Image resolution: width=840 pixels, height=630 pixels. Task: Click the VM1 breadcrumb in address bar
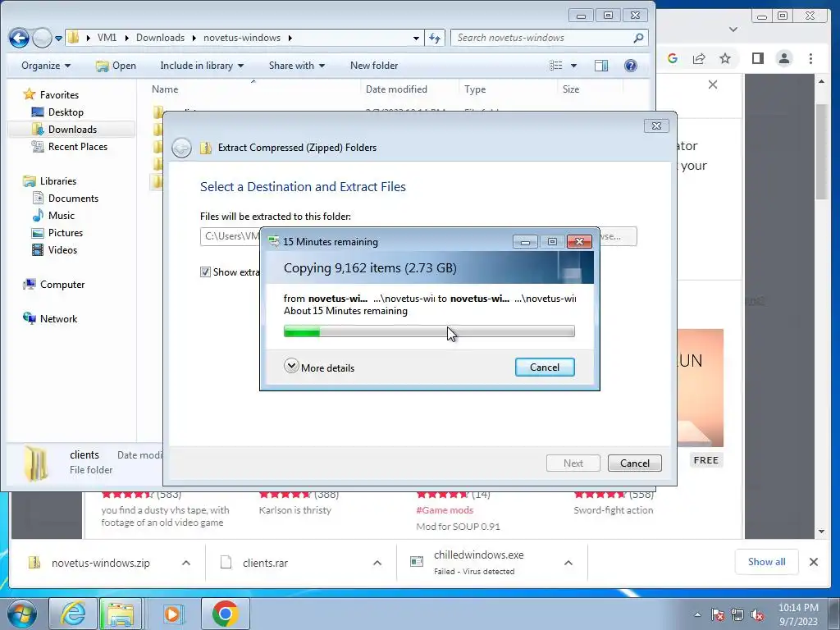(107, 38)
